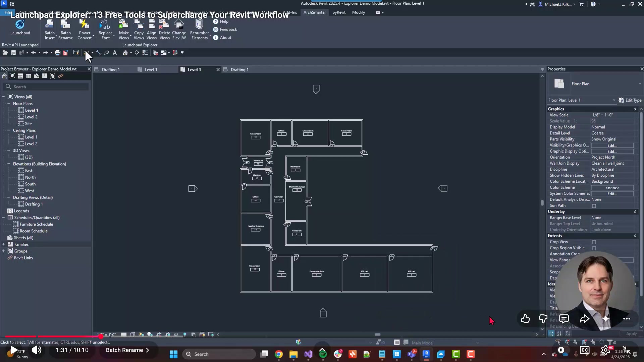This screenshot has height=362, width=644.
Task: Collapse the Graphics section in Properties
Action: pyautogui.click(x=635, y=109)
